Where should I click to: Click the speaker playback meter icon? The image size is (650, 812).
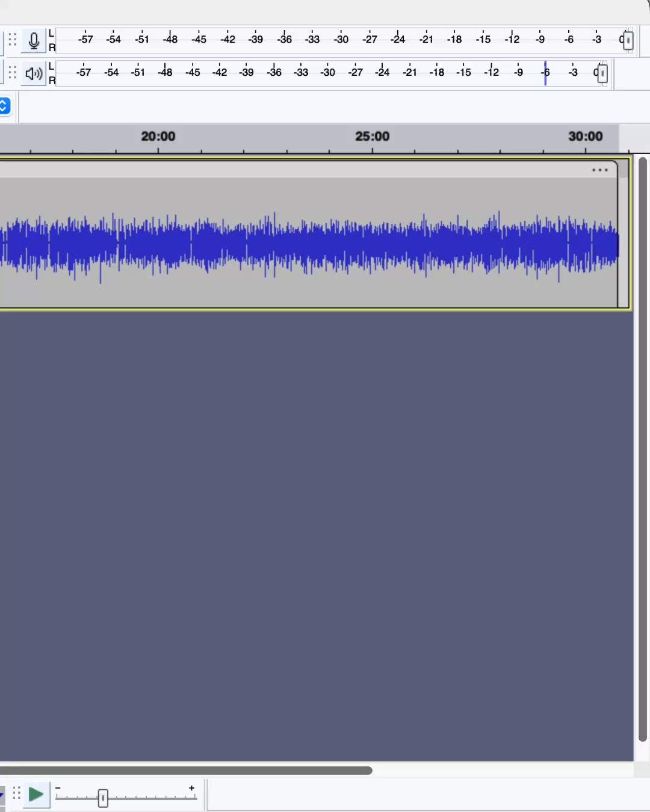point(34,73)
